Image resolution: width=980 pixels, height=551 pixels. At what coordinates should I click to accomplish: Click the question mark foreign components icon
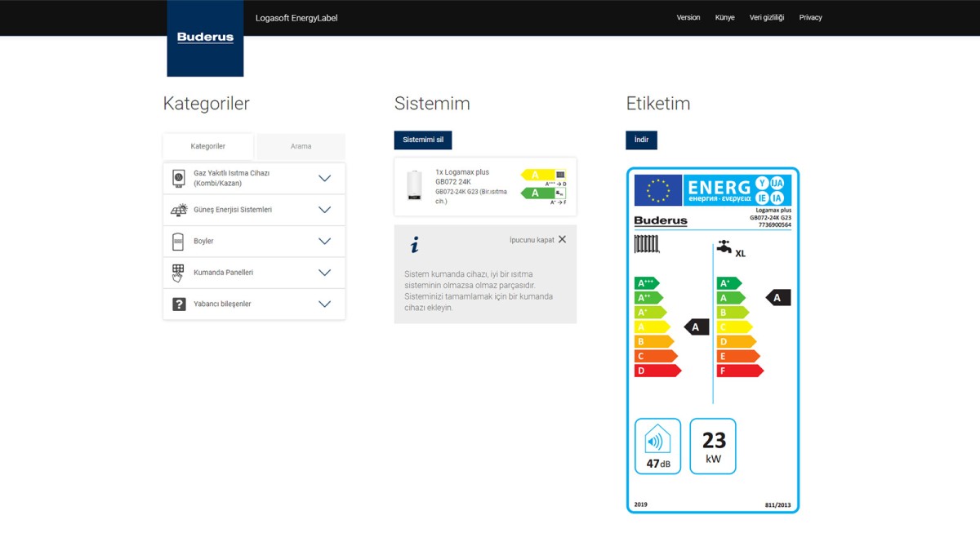pos(179,304)
